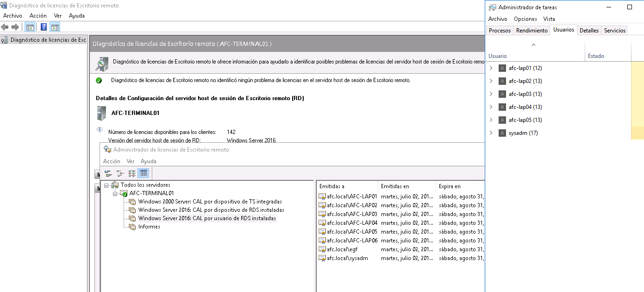Click the license icon for afc.local\sysadm

coord(322,258)
